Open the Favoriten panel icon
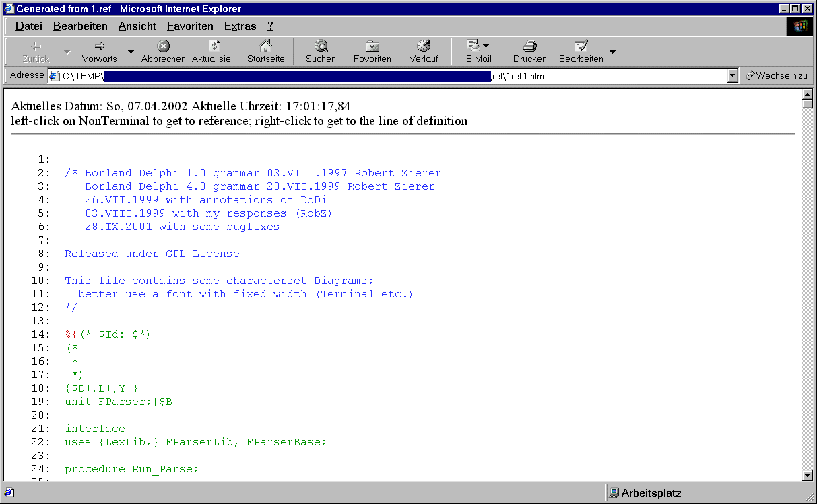The image size is (817, 504). [x=372, y=47]
